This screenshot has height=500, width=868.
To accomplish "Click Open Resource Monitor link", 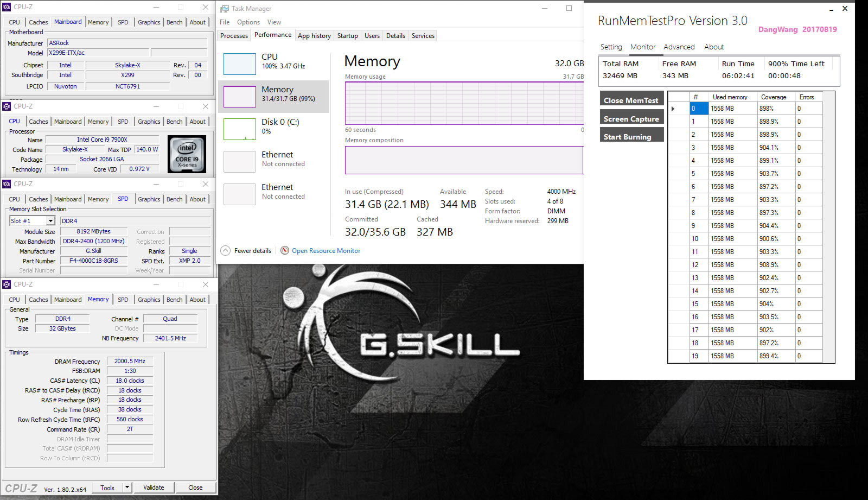I will (326, 251).
